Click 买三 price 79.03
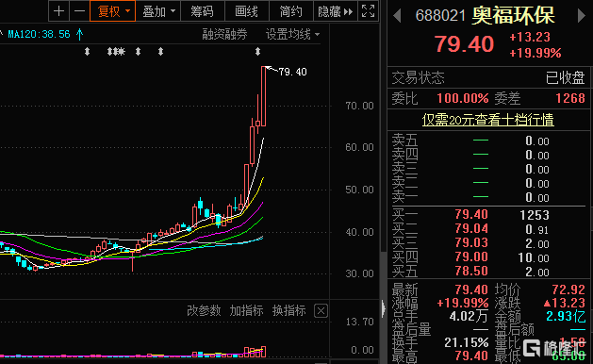593x364 pixels. [471, 242]
